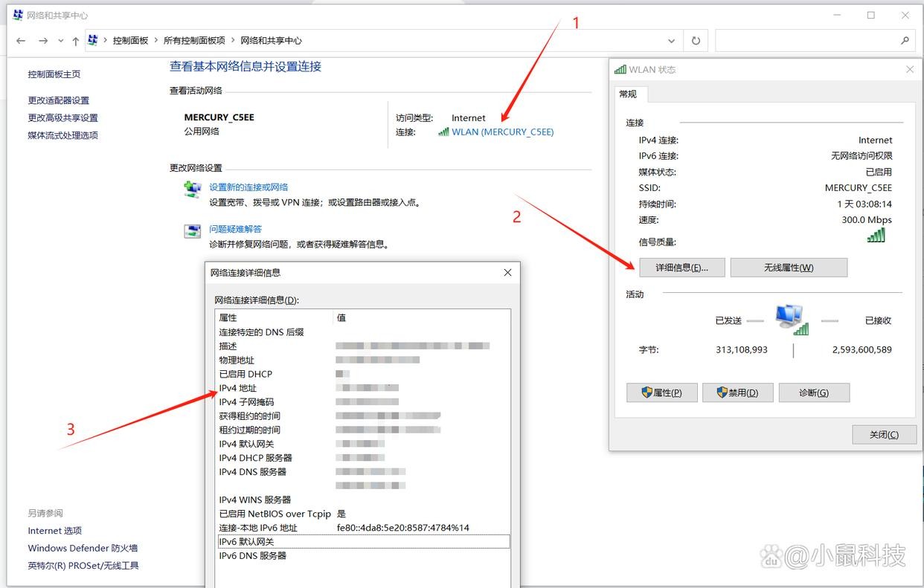The height and width of the screenshot is (588, 924).
Task: Click the up one level arrow
Action: coord(75,41)
